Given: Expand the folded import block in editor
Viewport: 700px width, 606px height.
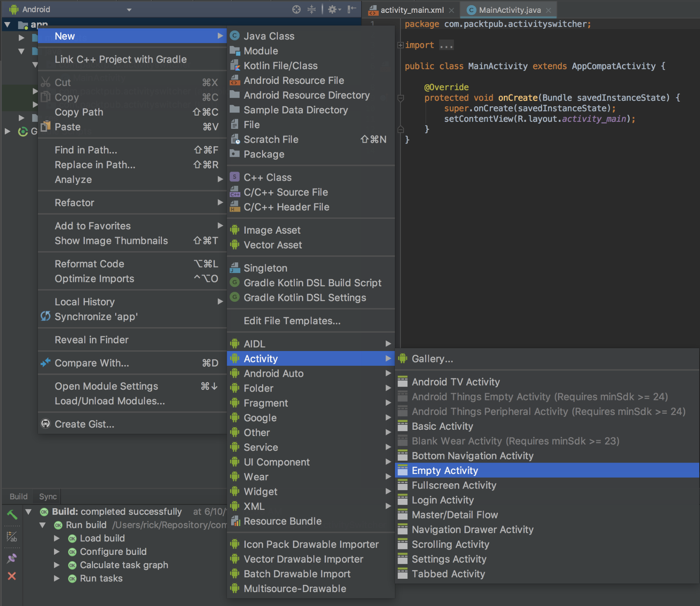Looking at the screenshot, I should 400,45.
